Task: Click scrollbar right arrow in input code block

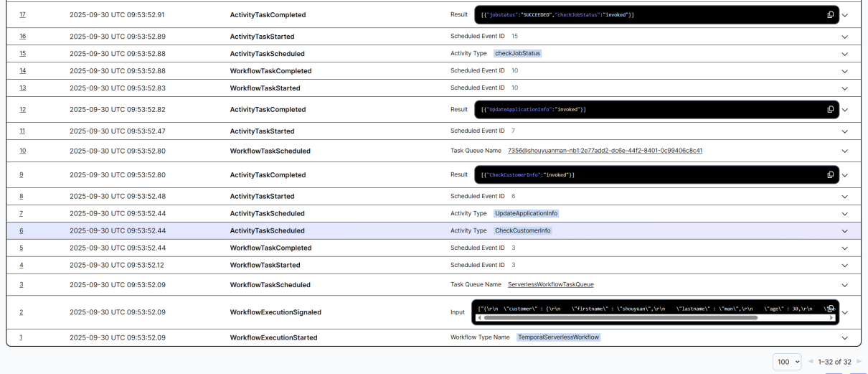Action: pos(831,317)
